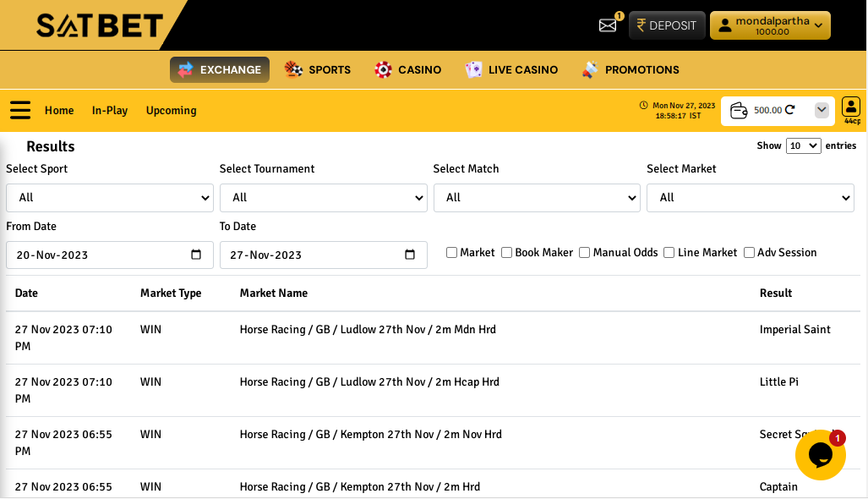
Task: Open the Select Tournament dropdown
Action: pos(323,198)
